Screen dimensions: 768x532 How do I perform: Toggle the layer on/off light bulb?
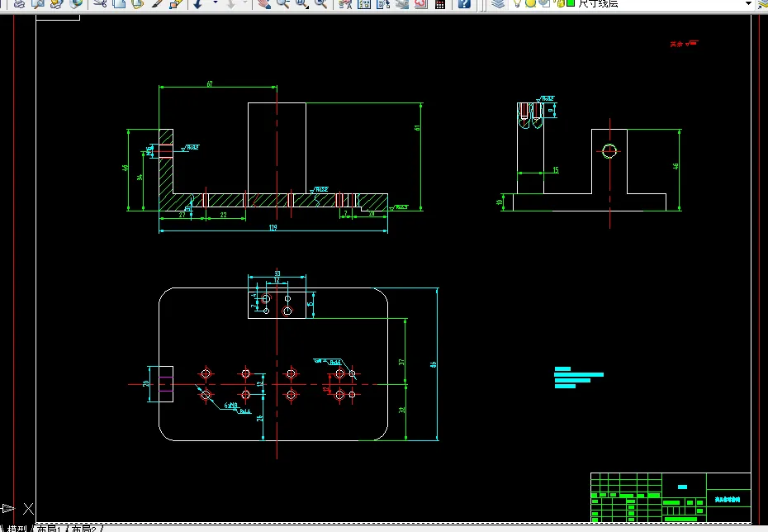[x=517, y=3]
